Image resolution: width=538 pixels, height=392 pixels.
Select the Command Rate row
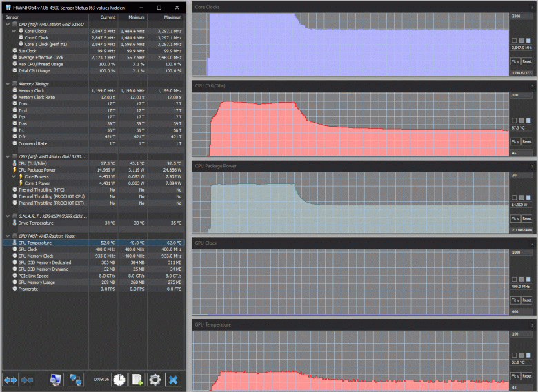click(x=94, y=143)
